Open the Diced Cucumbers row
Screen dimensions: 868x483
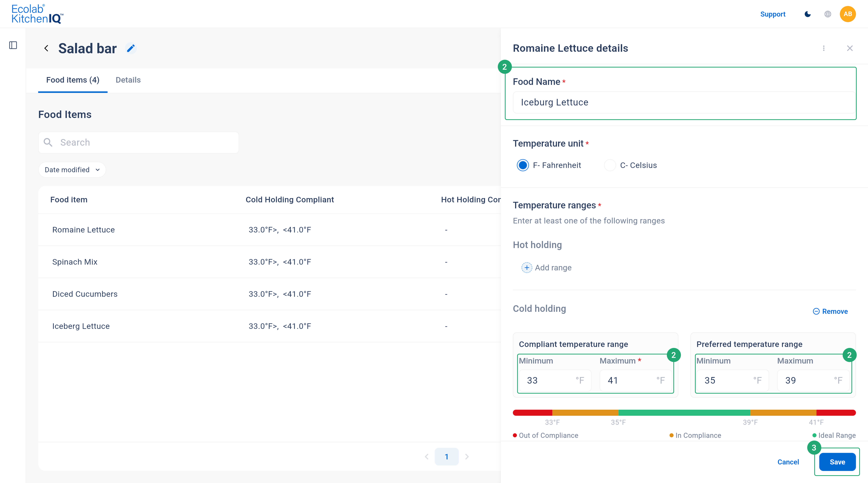pyautogui.click(x=269, y=294)
